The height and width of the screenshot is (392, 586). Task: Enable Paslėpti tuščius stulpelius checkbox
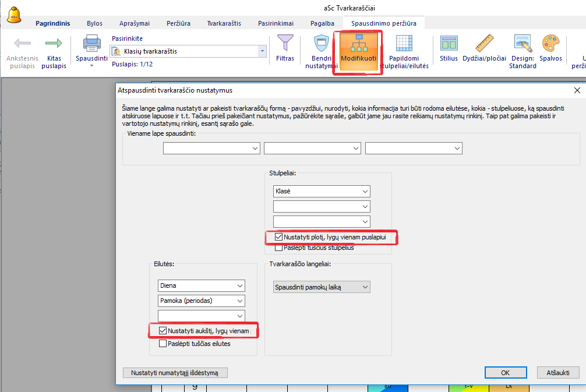click(278, 248)
